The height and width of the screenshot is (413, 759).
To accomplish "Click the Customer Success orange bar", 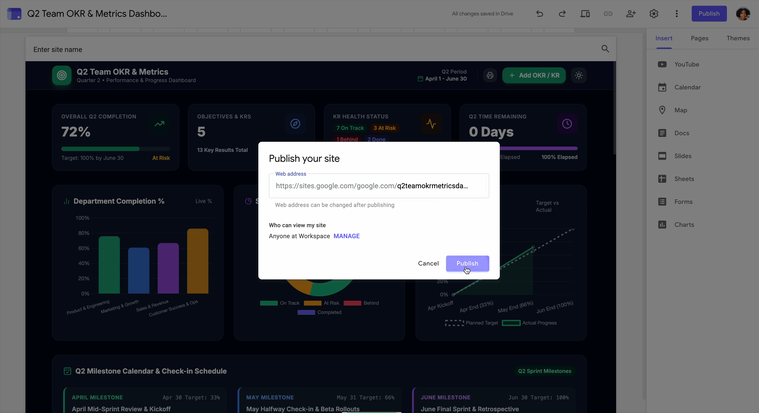I will coord(197,261).
